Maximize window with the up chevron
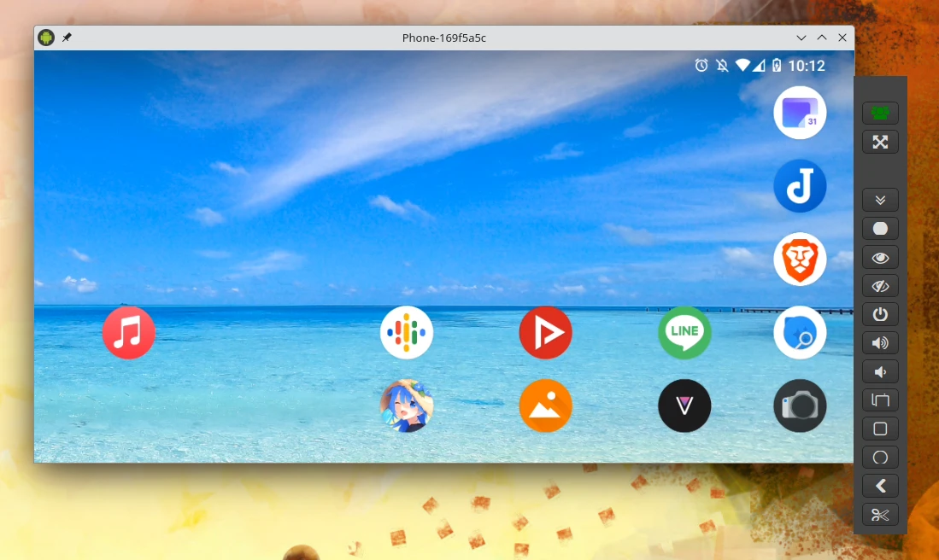This screenshot has height=560, width=939. [x=822, y=38]
